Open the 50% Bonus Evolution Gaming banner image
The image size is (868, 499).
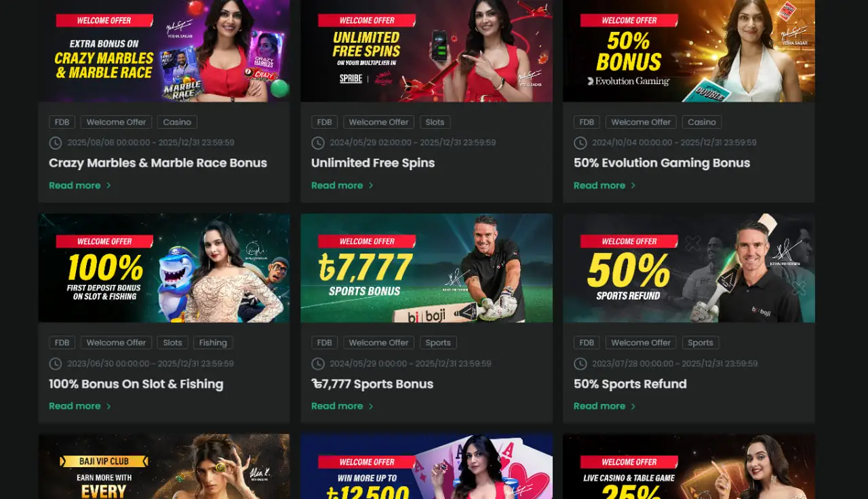pyautogui.click(x=689, y=51)
